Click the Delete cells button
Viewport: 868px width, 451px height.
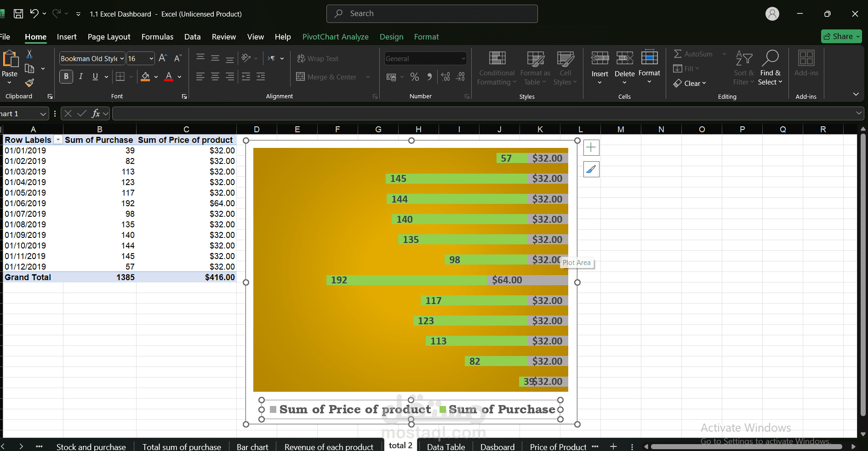click(x=625, y=68)
